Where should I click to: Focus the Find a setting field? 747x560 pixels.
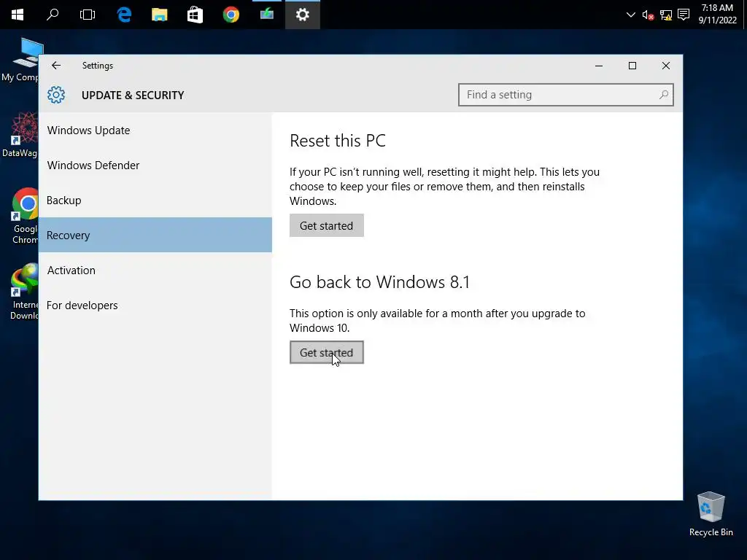565,95
